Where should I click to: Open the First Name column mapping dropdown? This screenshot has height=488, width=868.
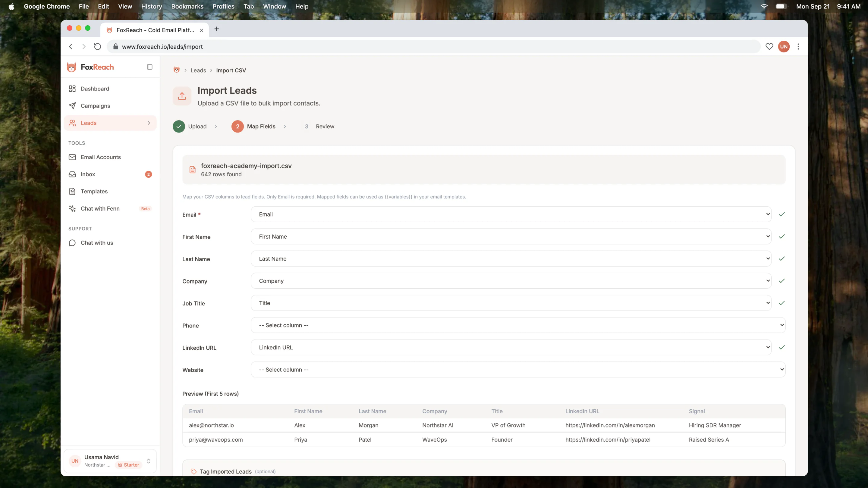pos(511,236)
